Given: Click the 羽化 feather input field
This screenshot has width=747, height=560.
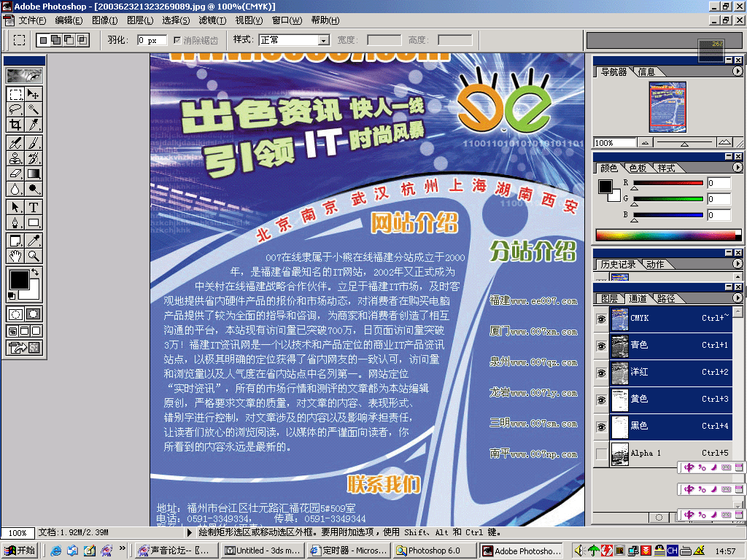Looking at the screenshot, I should 152,41.
